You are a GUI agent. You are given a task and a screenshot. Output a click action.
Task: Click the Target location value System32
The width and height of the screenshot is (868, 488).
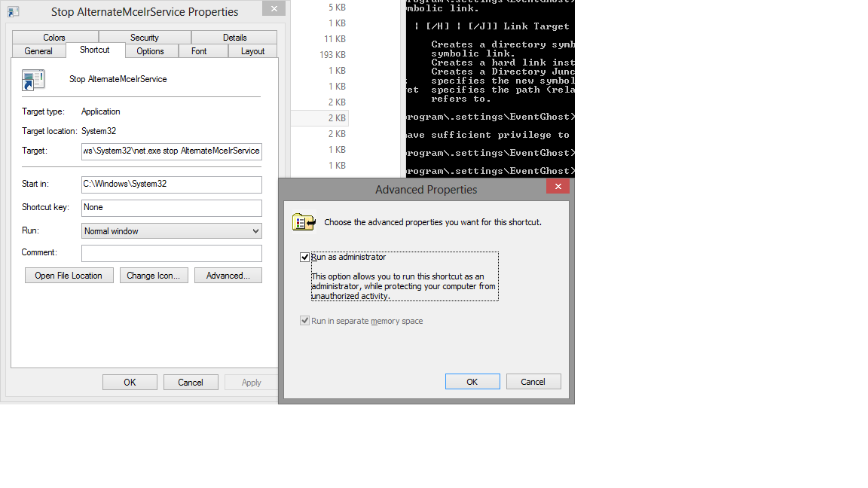(99, 131)
